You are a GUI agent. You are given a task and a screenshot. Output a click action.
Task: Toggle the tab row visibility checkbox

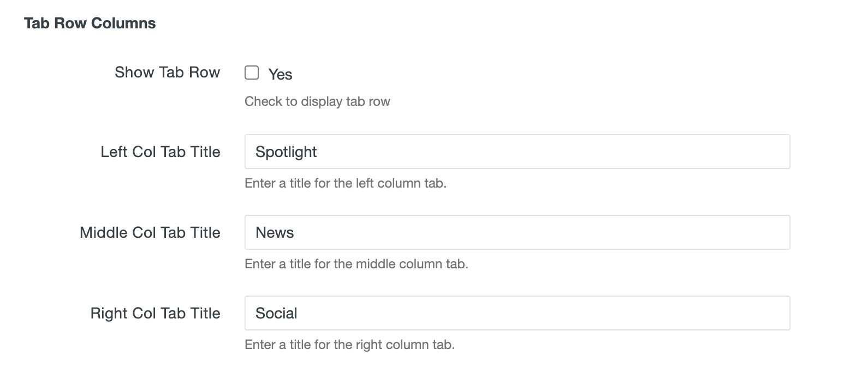pyautogui.click(x=252, y=72)
